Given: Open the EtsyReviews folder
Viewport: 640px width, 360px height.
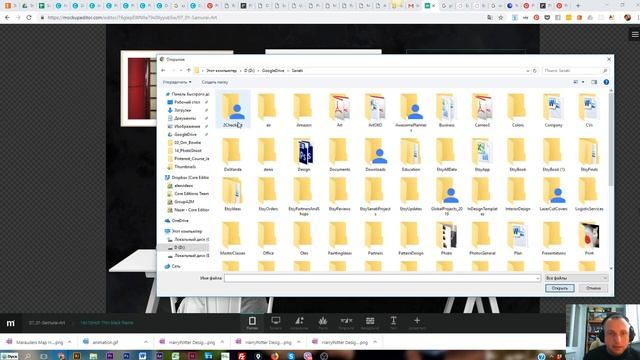Looking at the screenshot, I should pyautogui.click(x=339, y=194).
